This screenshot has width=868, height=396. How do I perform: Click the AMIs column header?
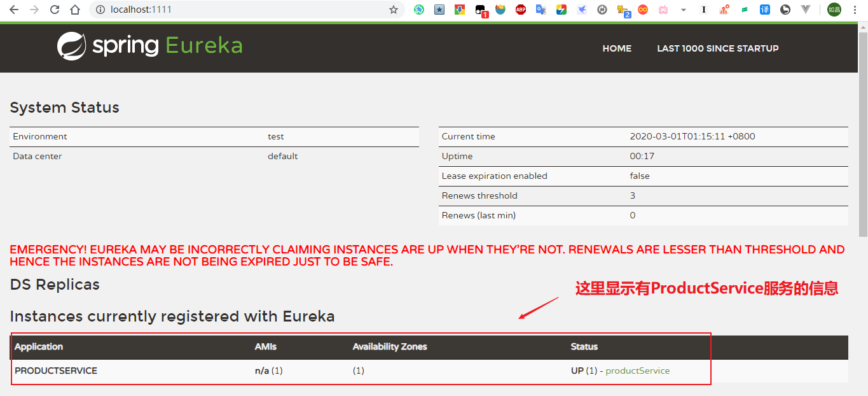[266, 347]
